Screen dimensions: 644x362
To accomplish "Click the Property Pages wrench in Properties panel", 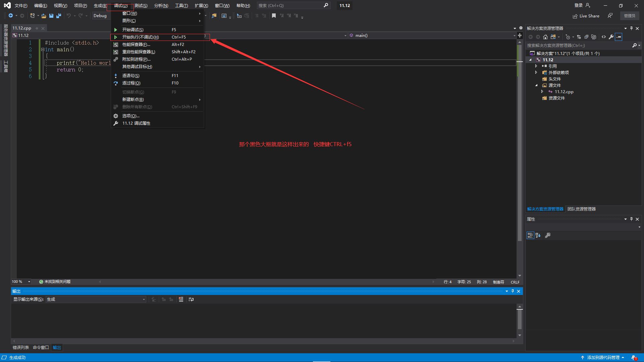I will pos(548,235).
